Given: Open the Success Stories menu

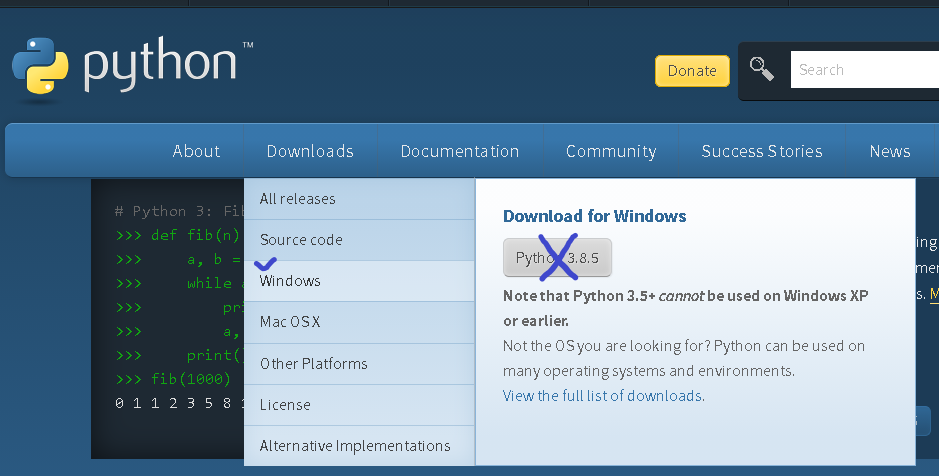Looking at the screenshot, I should tap(762, 151).
